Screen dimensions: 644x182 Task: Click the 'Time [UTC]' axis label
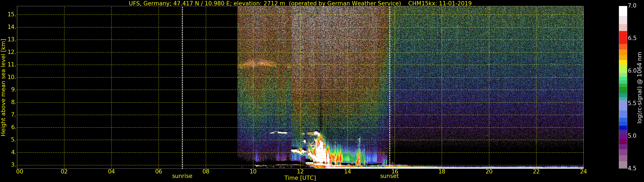click(300, 178)
